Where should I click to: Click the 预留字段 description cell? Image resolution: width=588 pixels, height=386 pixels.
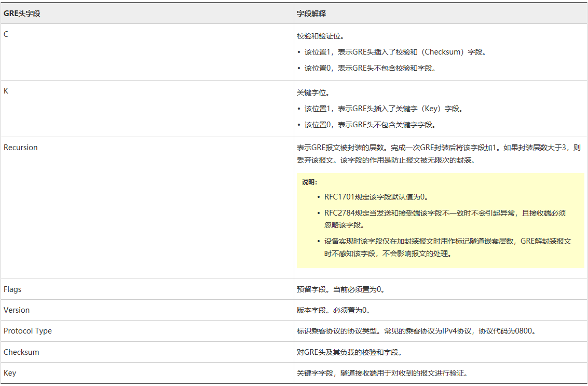point(343,289)
